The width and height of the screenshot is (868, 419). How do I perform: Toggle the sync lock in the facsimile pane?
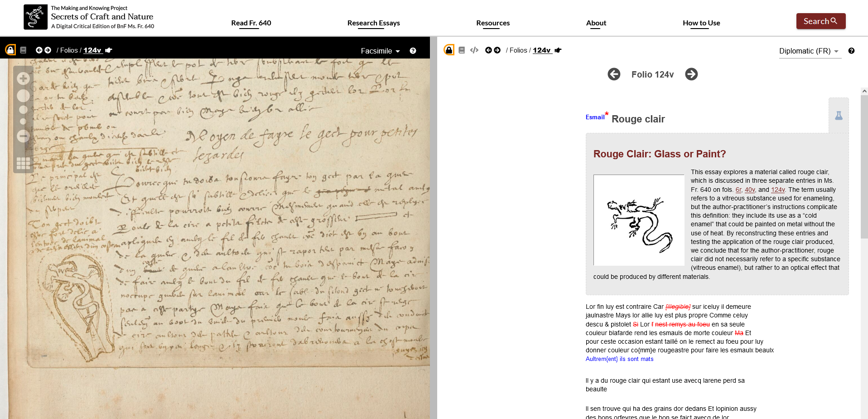[10, 50]
